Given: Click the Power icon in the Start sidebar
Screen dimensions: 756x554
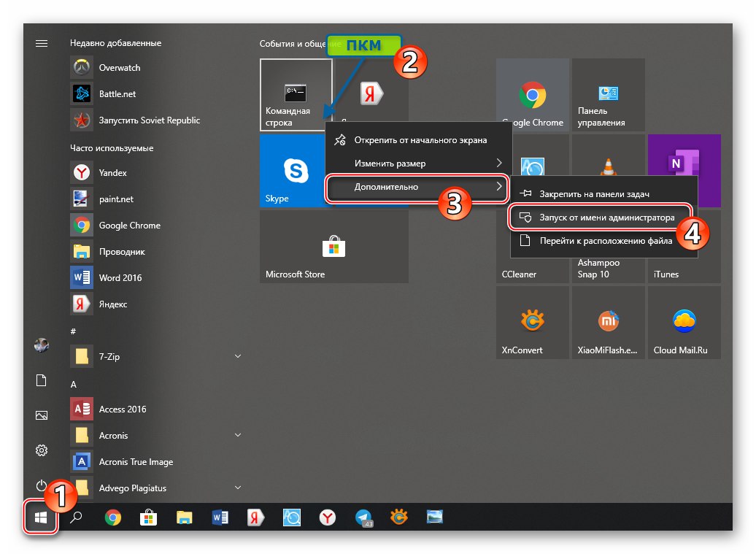Looking at the screenshot, I should click(41, 485).
